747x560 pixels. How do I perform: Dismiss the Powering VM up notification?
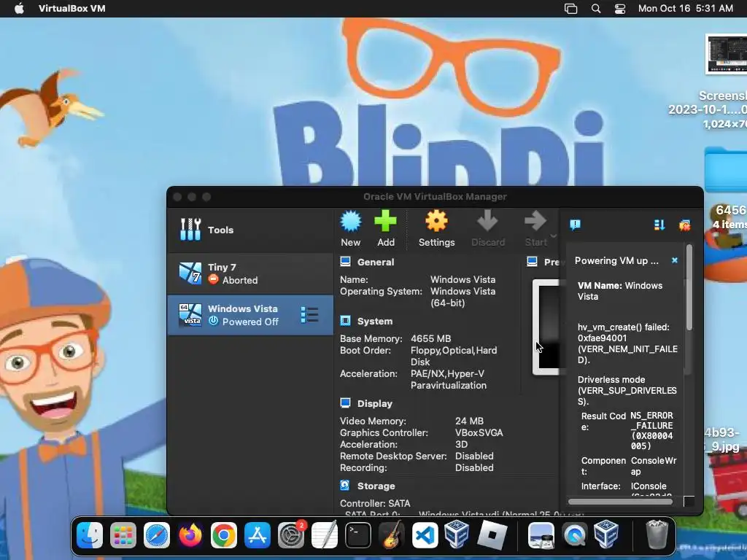pyautogui.click(x=675, y=260)
